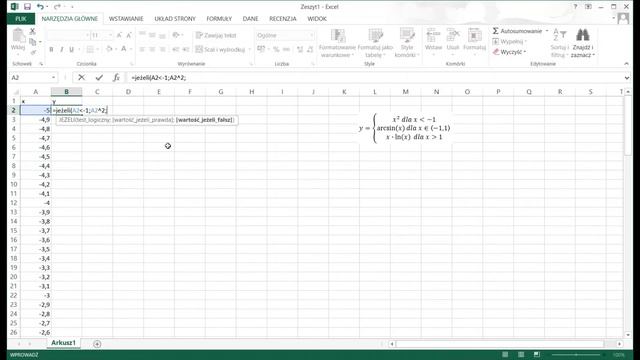Adjust the zoom slider in status bar
The image size is (640, 360).
(x=577, y=355)
